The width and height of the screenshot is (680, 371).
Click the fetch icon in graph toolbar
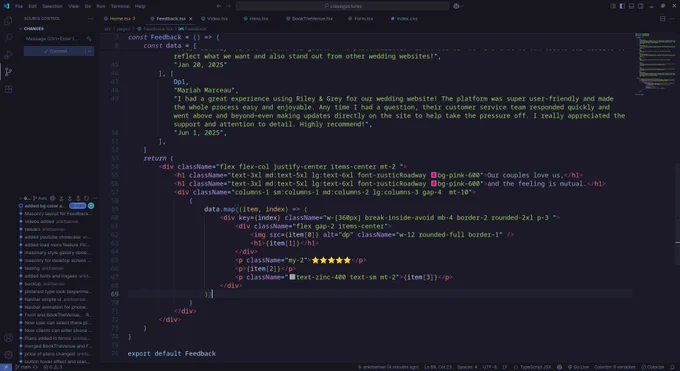[61, 198]
